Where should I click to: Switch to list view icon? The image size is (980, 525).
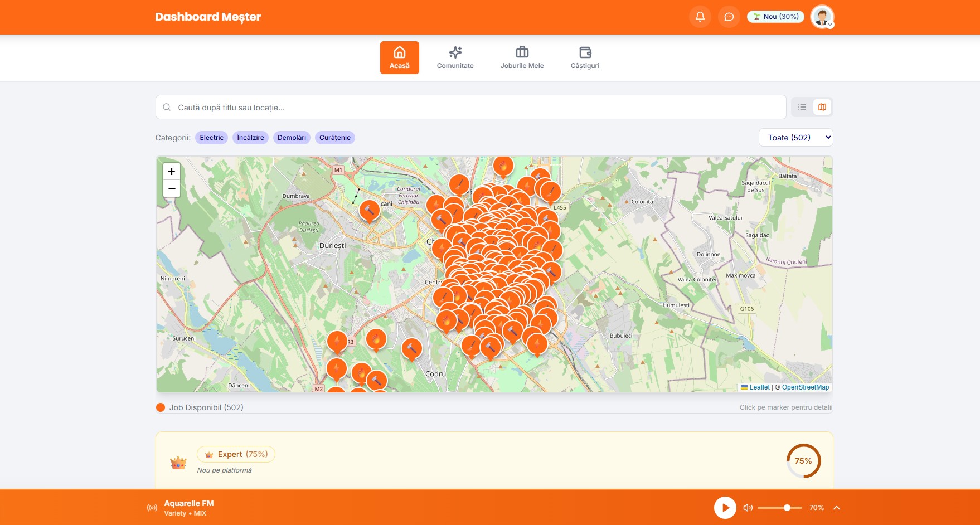point(802,106)
